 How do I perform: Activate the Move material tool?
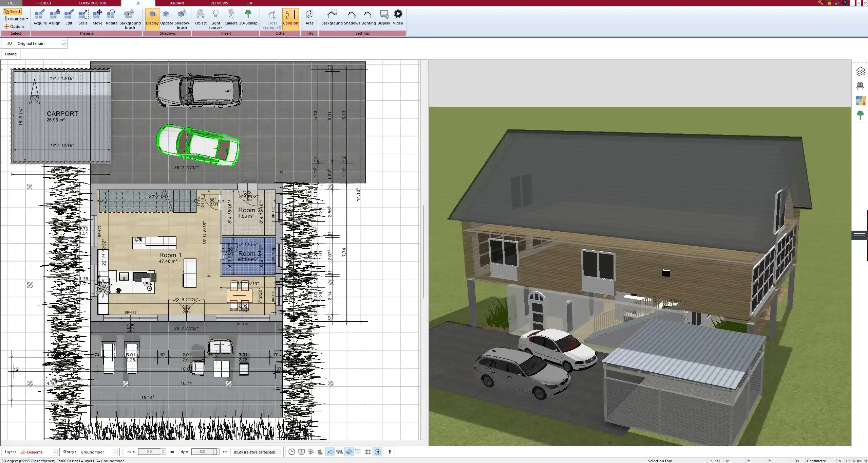pos(97,17)
